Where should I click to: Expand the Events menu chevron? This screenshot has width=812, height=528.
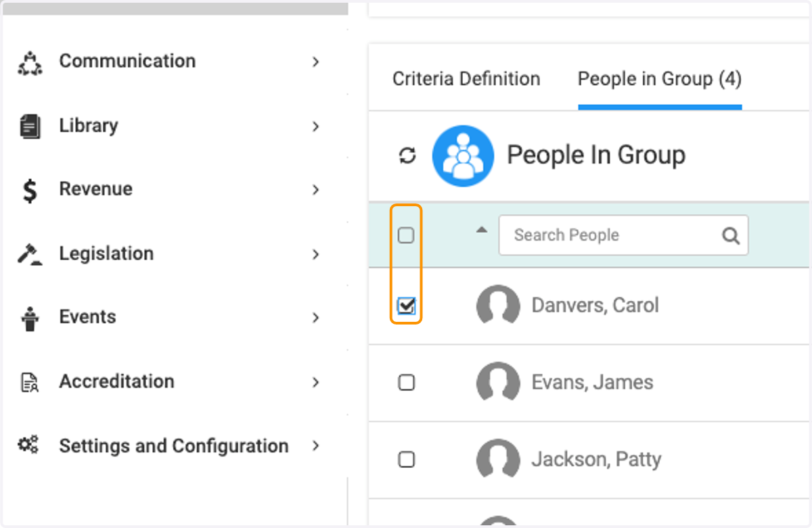tap(315, 318)
